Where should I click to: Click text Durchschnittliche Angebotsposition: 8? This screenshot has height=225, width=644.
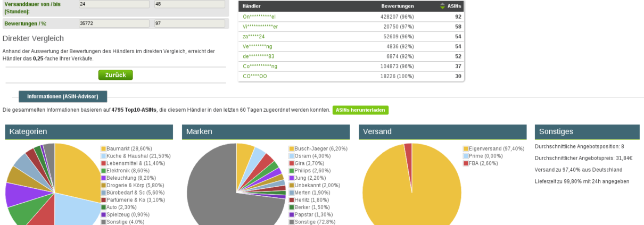pyautogui.click(x=579, y=146)
